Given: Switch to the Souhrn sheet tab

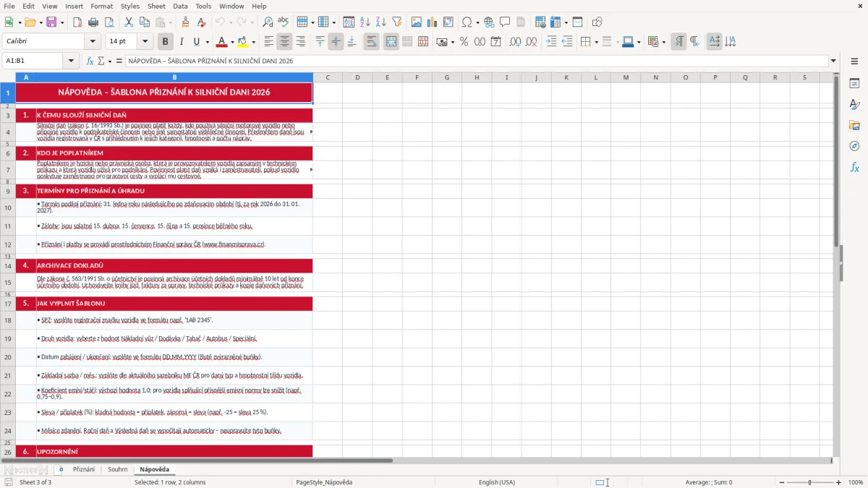Looking at the screenshot, I should click(118, 469).
